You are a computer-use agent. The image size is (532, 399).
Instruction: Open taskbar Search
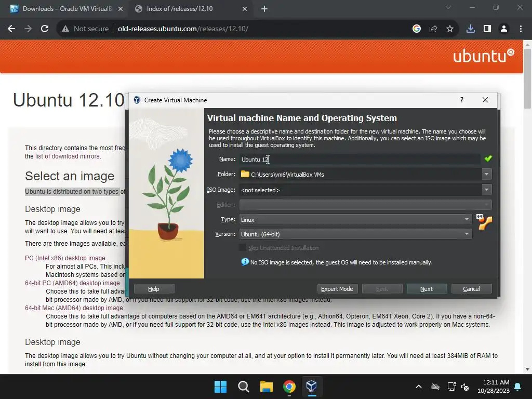coord(243,387)
